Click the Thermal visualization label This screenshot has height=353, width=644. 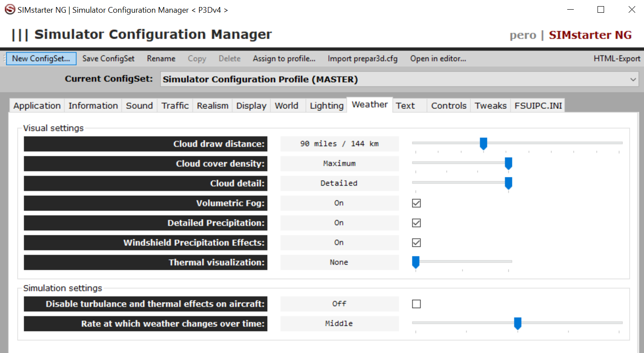pyautogui.click(x=146, y=262)
